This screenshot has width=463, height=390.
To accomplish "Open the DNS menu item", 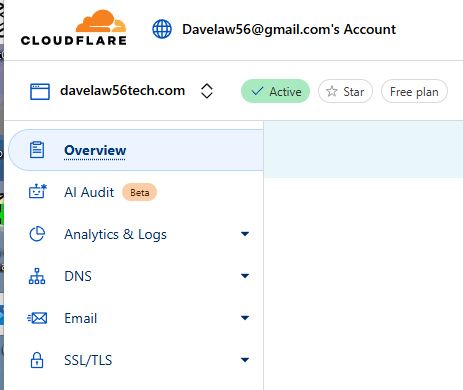I will (x=136, y=276).
